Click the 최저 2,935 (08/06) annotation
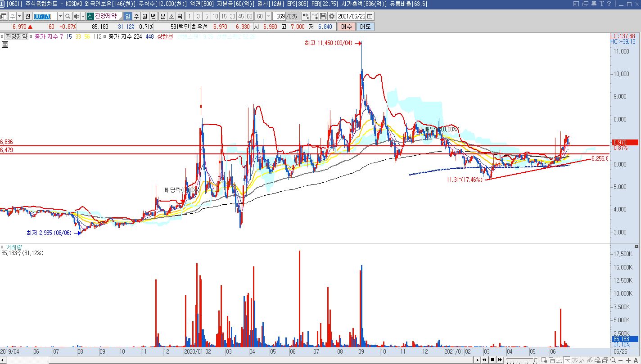The height and width of the screenshot is (364, 641). click(49, 233)
